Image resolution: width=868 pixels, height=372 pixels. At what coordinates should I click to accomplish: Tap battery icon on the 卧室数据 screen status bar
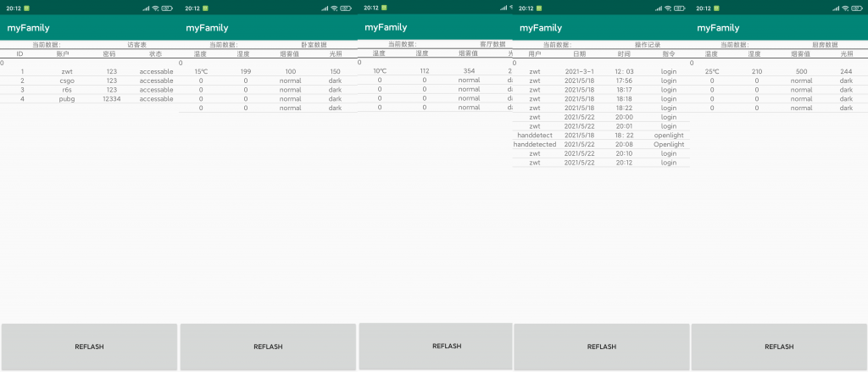(346, 8)
